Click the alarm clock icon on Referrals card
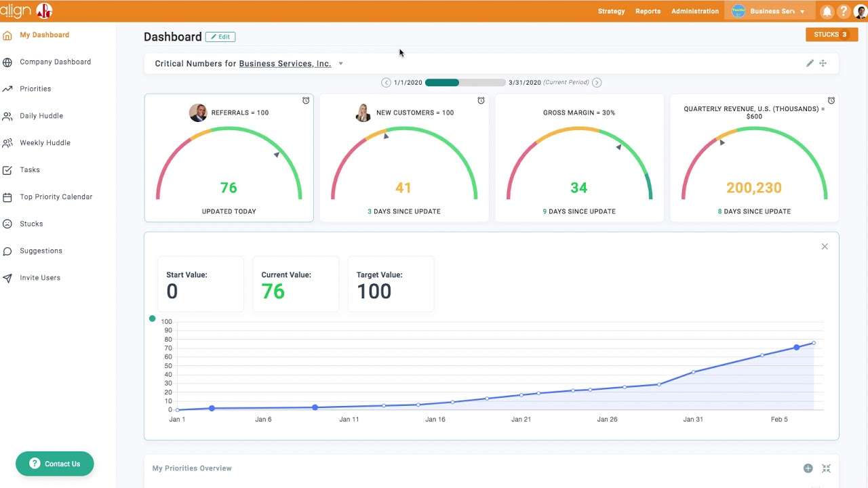The image size is (868, 488). pos(306,100)
